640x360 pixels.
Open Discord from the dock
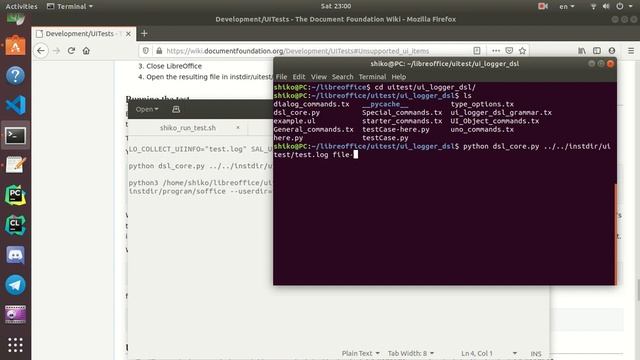[15, 255]
